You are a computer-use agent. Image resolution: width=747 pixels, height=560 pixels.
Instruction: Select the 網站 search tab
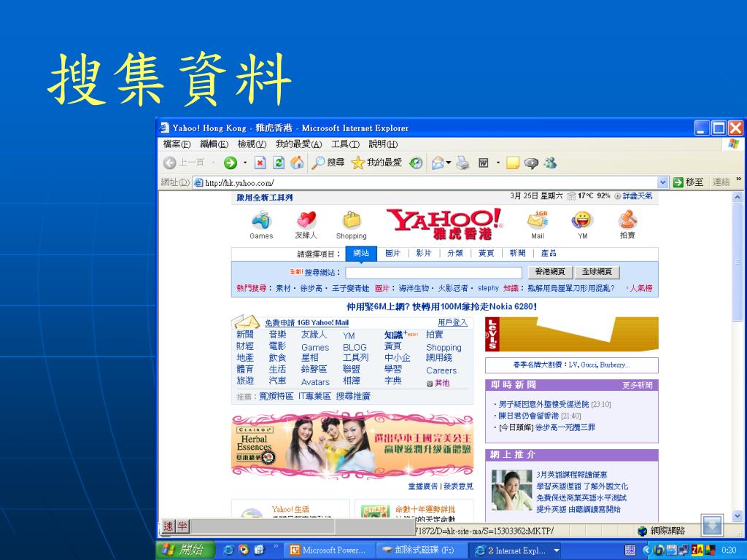coord(361,253)
